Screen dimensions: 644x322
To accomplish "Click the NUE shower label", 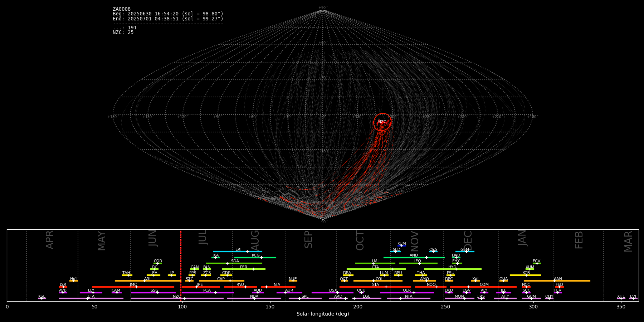I will point(293,279).
